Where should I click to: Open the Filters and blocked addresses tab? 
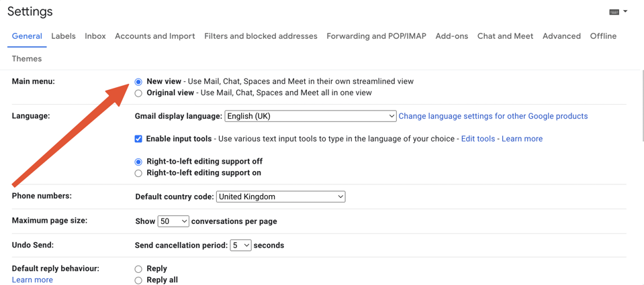(261, 36)
